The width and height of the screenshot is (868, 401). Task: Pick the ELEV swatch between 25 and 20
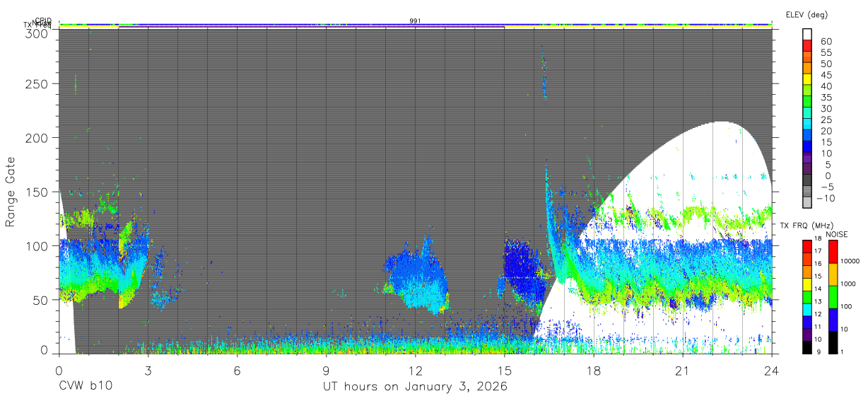807,125
